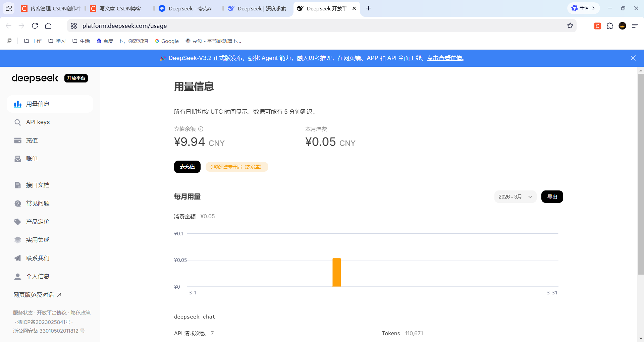Open a new browser tab
Viewport: 644px width, 342px height.
(368, 8)
